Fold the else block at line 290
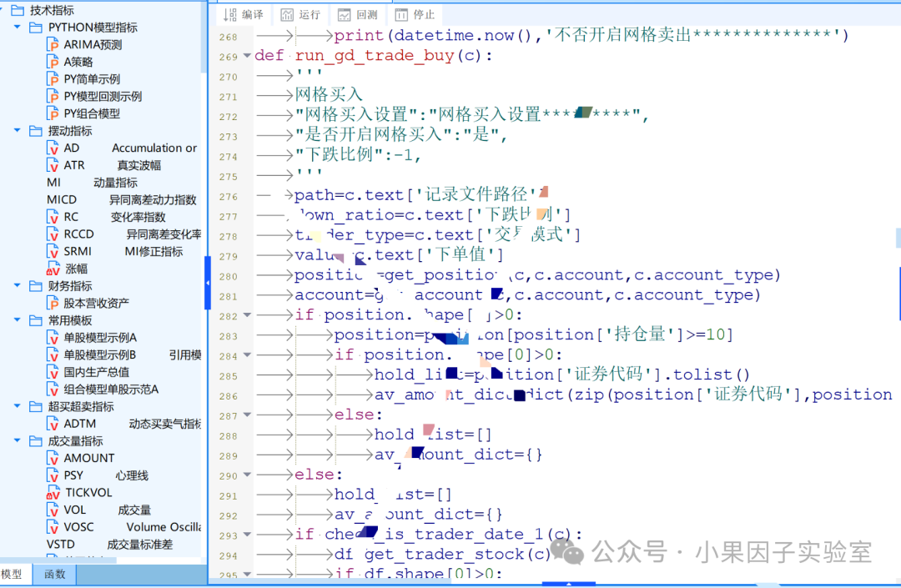The height and width of the screenshot is (588, 901). [x=247, y=475]
